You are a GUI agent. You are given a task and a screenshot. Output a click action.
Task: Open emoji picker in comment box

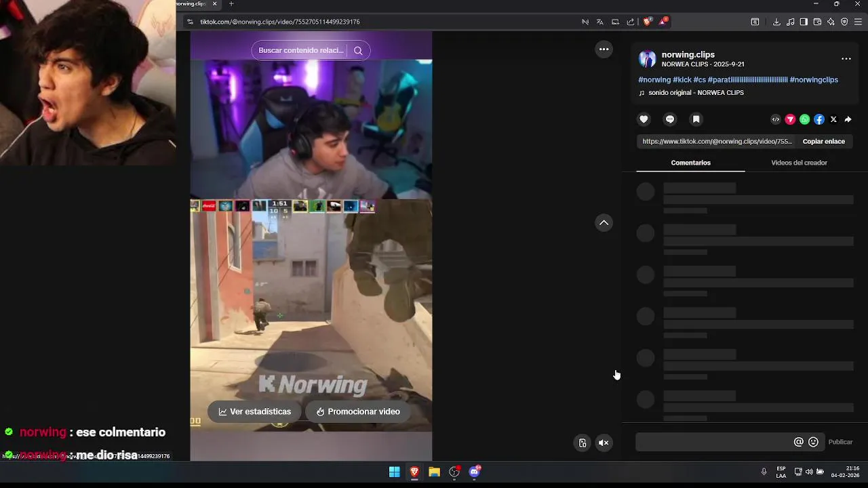[x=813, y=442]
